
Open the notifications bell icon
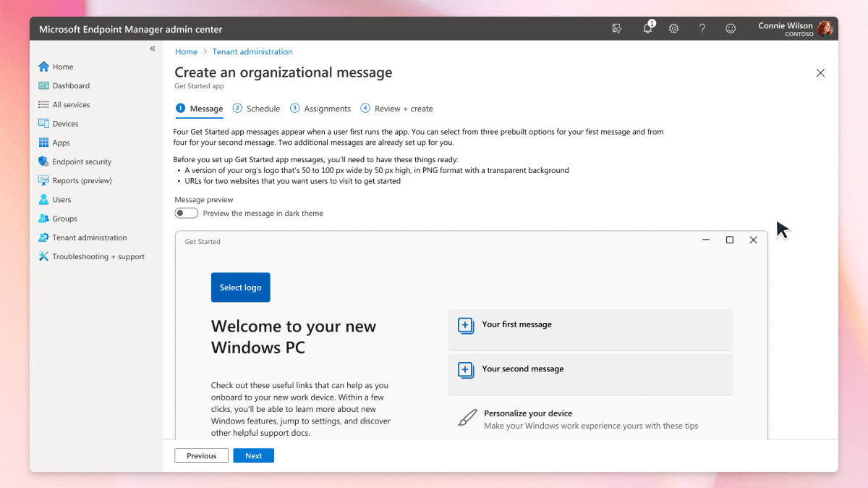click(x=647, y=29)
